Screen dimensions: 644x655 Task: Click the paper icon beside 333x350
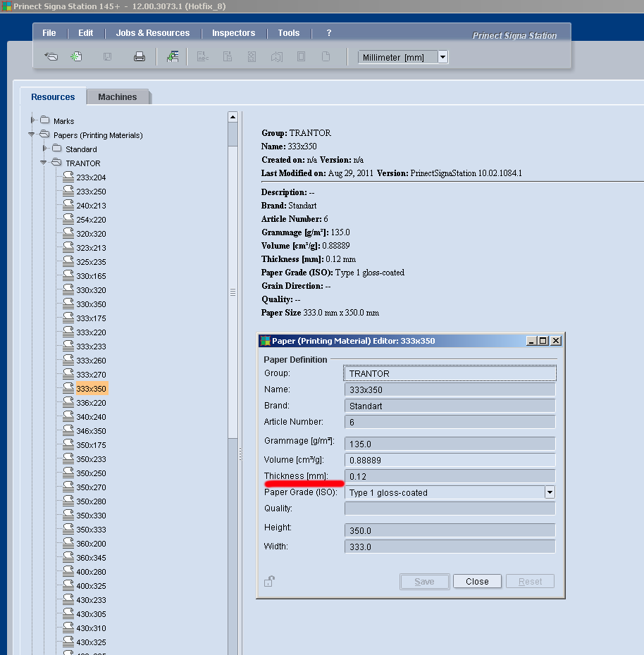(x=68, y=388)
